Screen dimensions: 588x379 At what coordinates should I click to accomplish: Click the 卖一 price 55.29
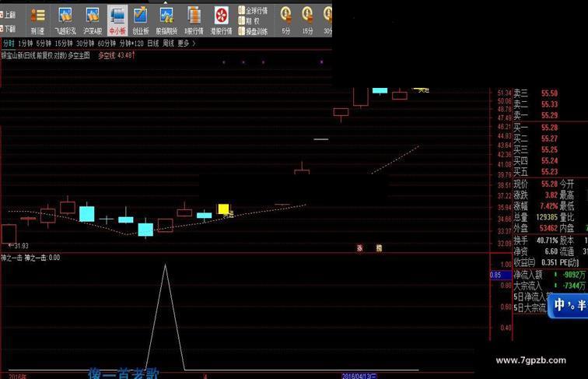tap(549, 116)
